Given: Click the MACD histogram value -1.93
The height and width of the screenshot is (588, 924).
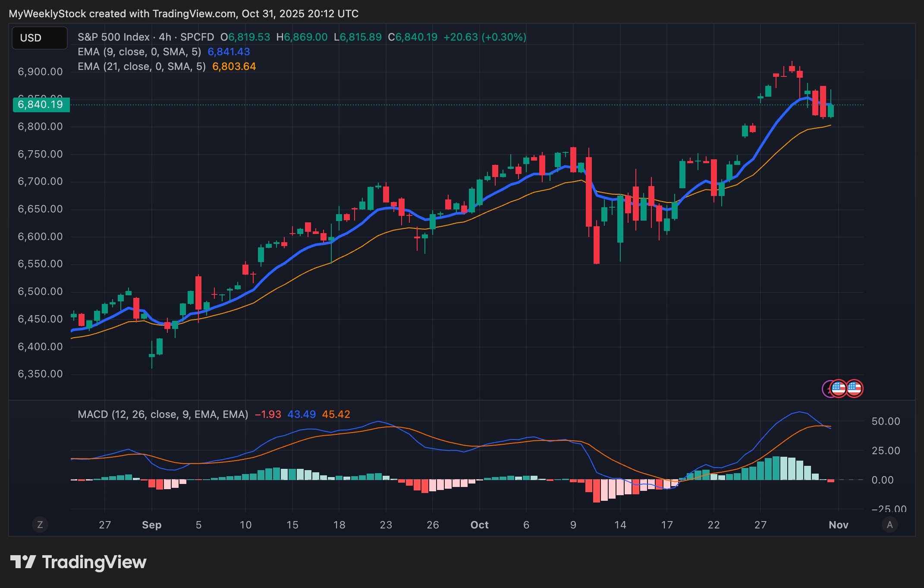Looking at the screenshot, I should point(267,414).
